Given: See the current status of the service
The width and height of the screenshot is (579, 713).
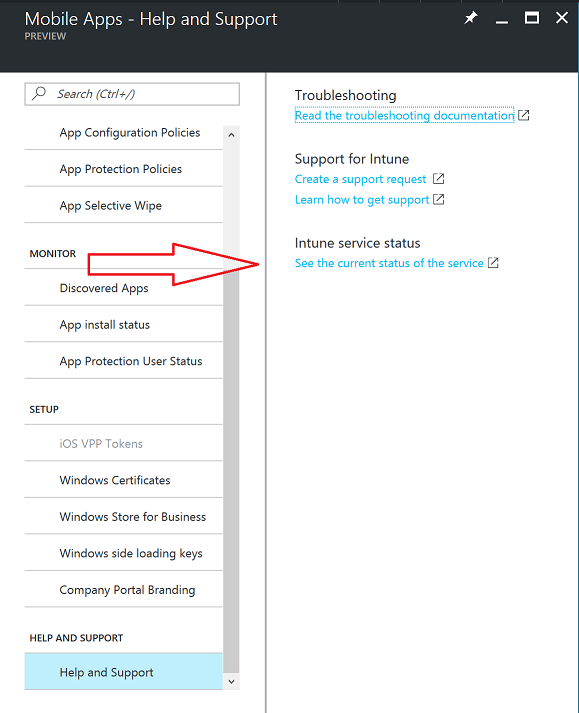Looking at the screenshot, I should tap(389, 263).
